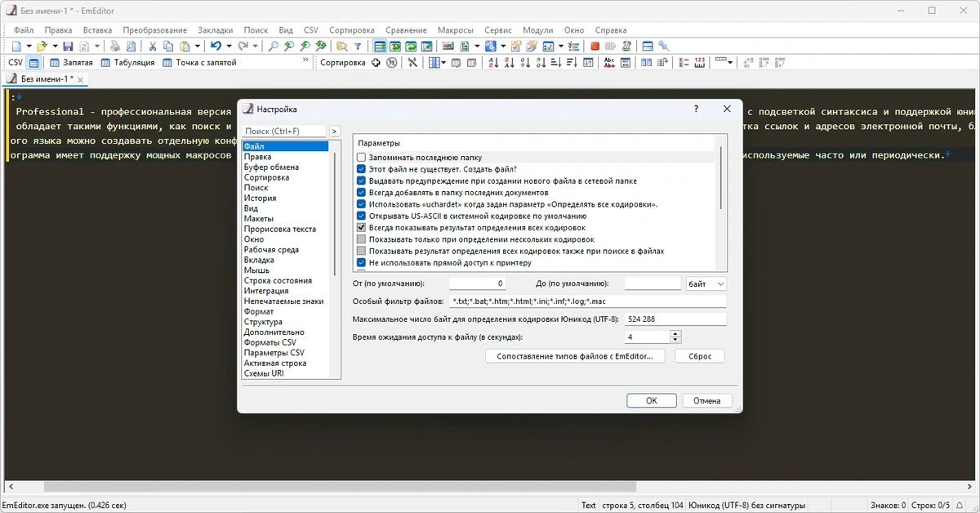Screen dimensions: 980x513
Task: Toggle 'Всегда показывать результат определения всех кодировок'
Action: click(361, 228)
